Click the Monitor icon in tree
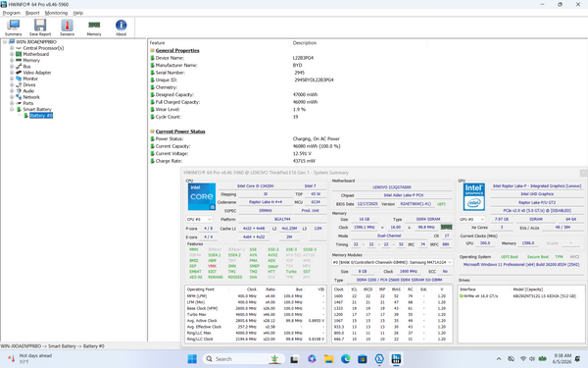 tap(19, 79)
